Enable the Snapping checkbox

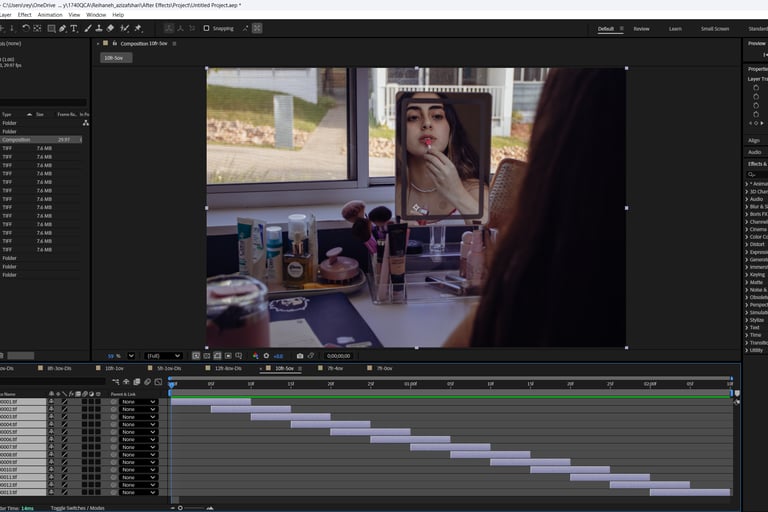pos(206,28)
